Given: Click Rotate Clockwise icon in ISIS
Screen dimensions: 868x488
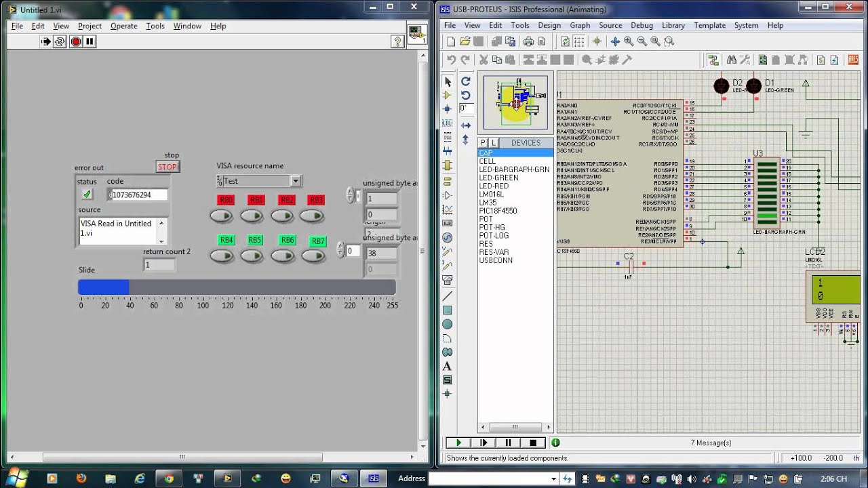Looking at the screenshot, I should point(465,81).
